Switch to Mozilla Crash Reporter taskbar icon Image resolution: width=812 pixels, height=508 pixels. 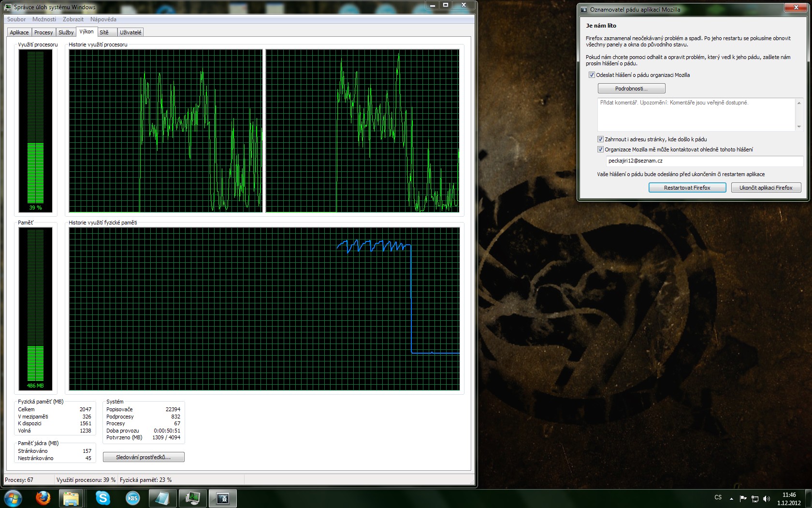click(222, 498)
